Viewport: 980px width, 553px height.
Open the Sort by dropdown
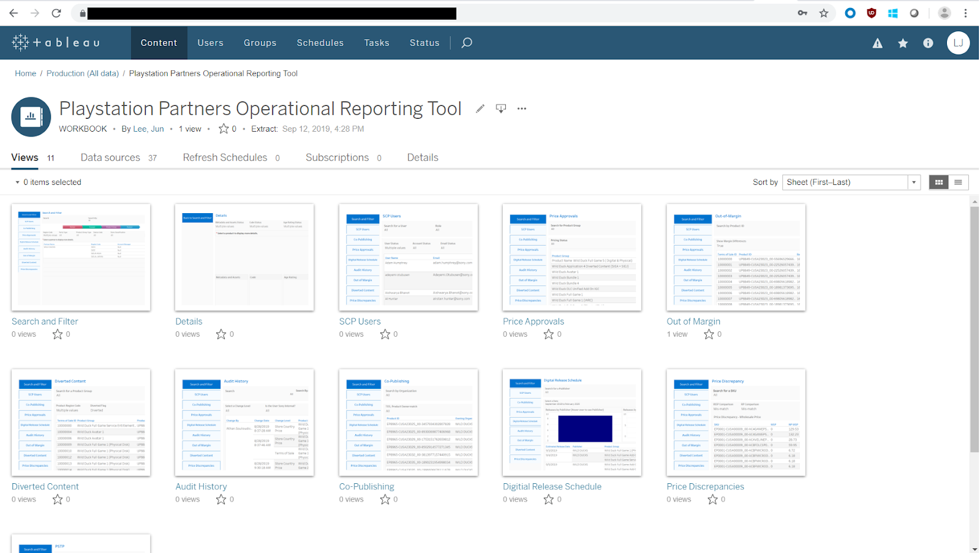(x=851, y=182)
